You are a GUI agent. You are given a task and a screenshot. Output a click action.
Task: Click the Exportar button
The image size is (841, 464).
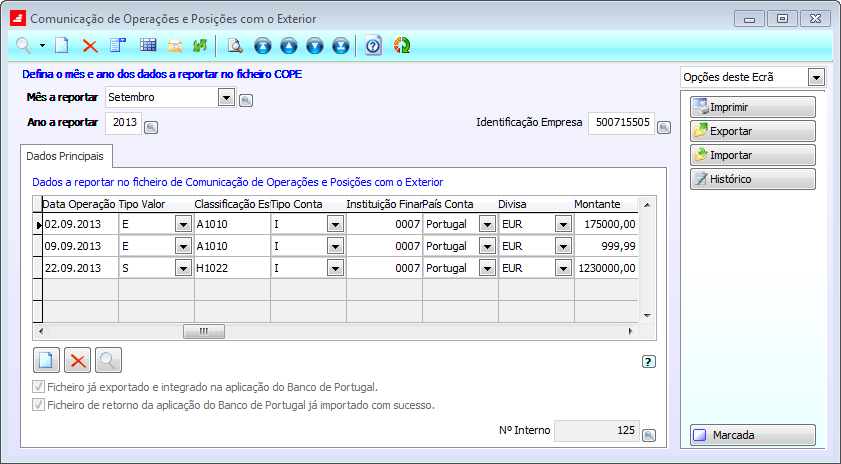752,131
